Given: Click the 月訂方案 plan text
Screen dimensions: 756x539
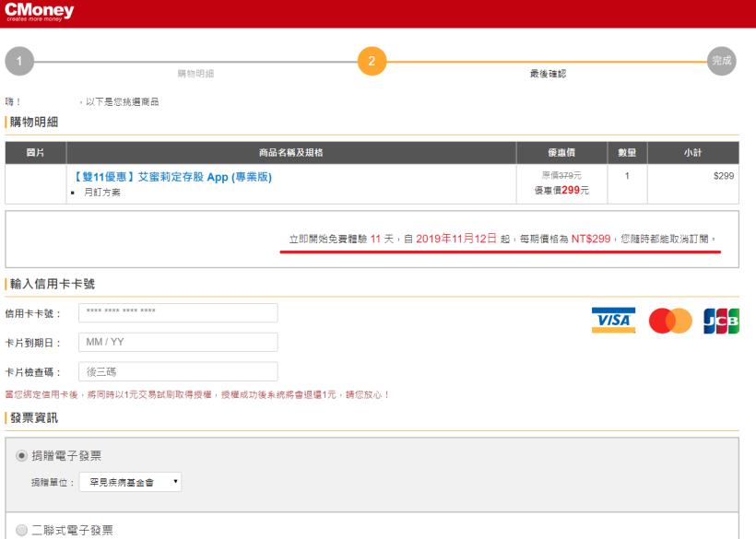Looking at the screenshot, I should point(102,193).
